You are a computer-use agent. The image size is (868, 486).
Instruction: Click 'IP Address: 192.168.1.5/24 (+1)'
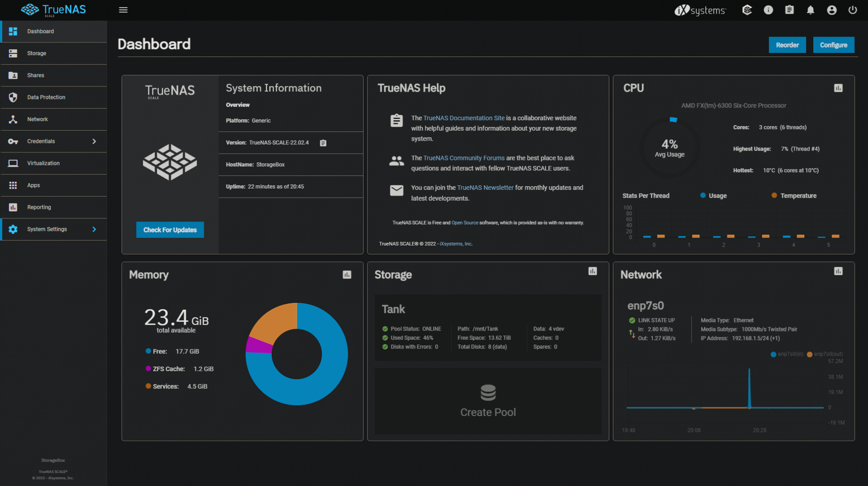pos(740,338)
